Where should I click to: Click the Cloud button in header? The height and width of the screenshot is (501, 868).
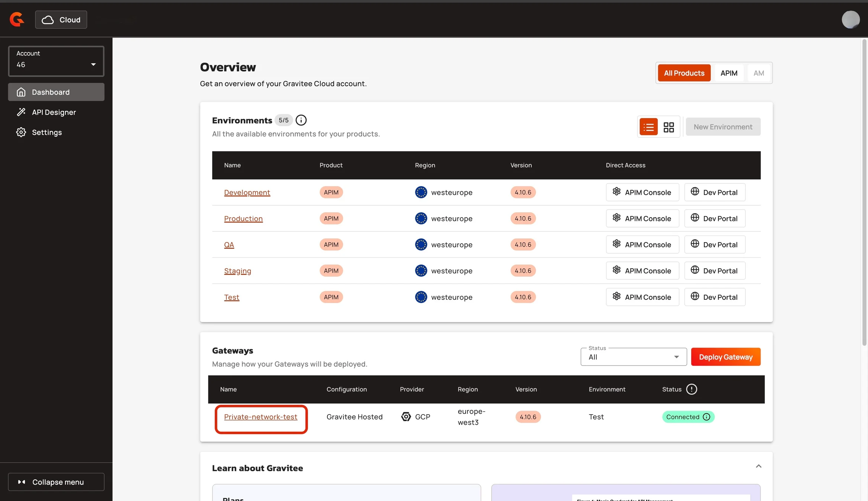(x=61, y=20)
